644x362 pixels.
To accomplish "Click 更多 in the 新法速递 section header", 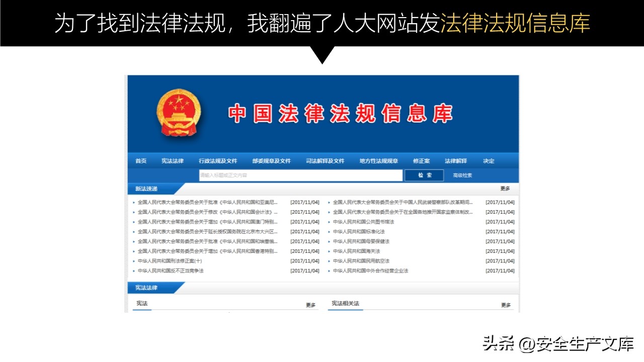I will (x=505, y=189).
